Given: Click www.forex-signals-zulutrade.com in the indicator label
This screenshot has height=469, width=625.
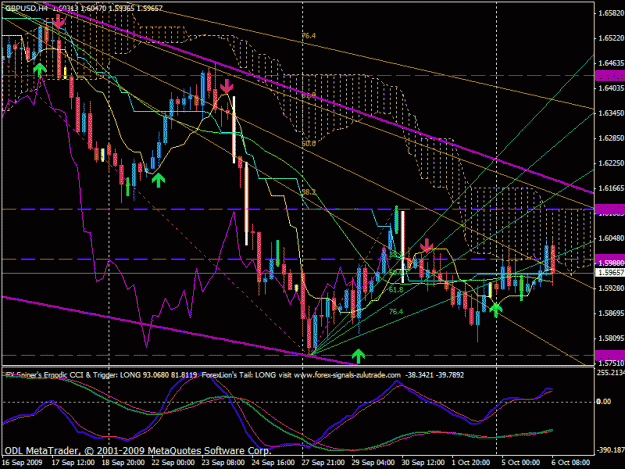Looking at the screenshot, I should click(347, 375).
